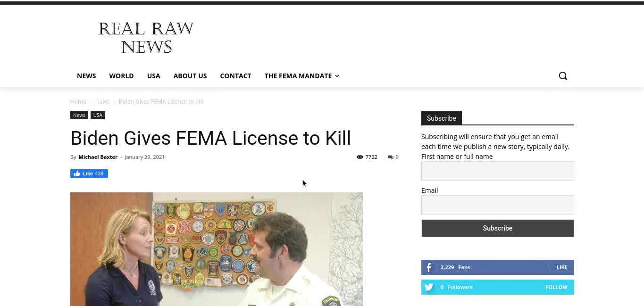Focus the First name or full name field
Image resolution: width=644 pixels, height=306 pixels.
(x=498, y=171)
